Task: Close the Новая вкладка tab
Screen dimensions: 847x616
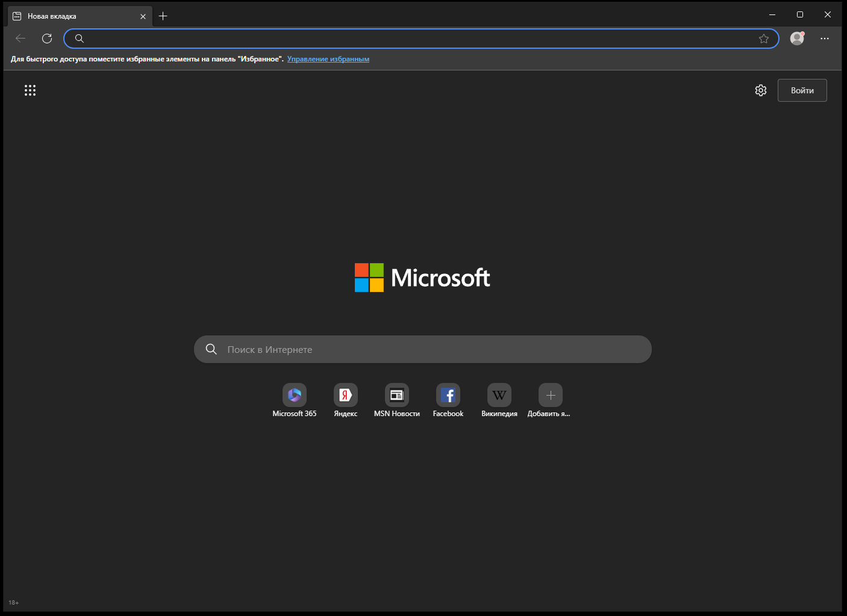Action: pos(143,16)
